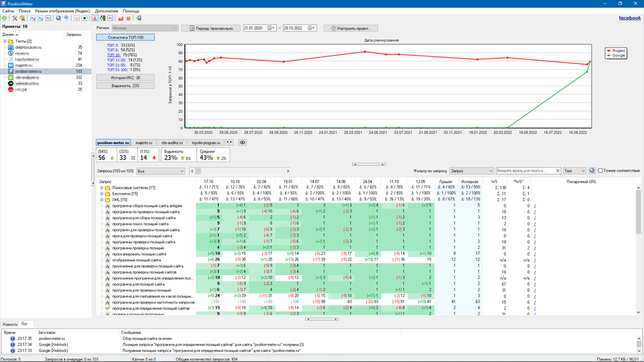This screenshot has width=644, height=362.
Task: Click the 'ТОП 10:' statistics link
Action: point(114,55)
